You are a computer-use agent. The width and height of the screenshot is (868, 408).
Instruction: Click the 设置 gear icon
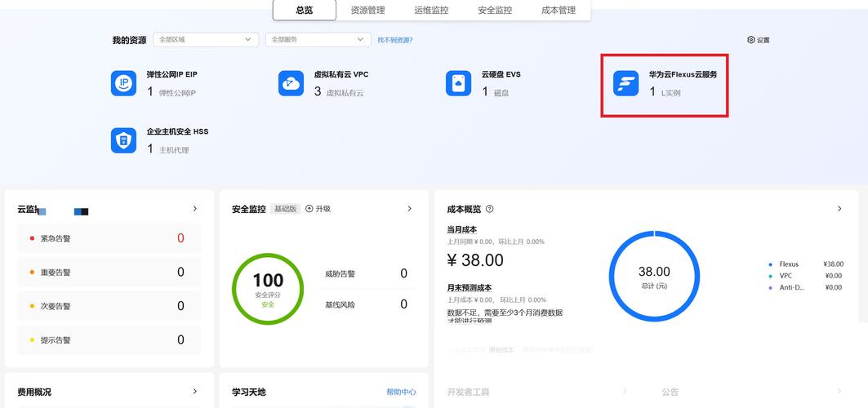751,40
